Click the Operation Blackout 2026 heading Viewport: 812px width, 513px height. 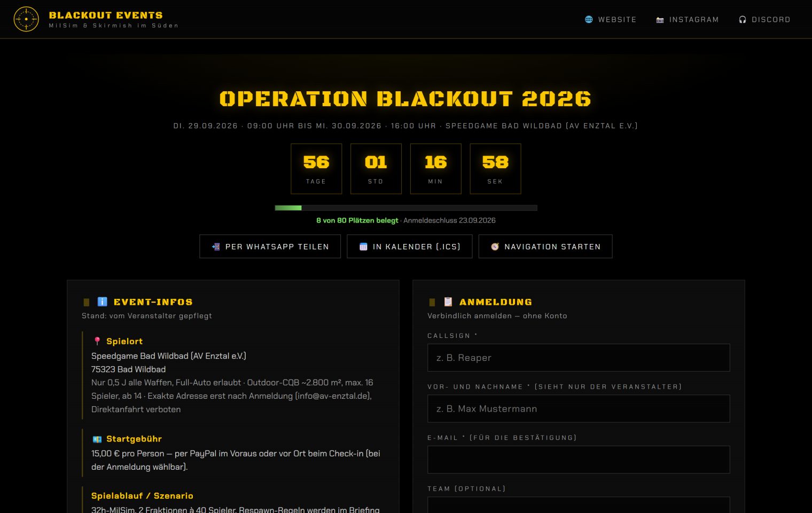click(x=405, y=99)
